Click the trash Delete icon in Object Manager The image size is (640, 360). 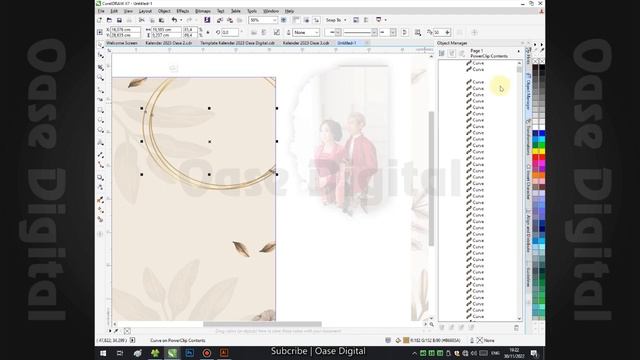click(516, 328)
